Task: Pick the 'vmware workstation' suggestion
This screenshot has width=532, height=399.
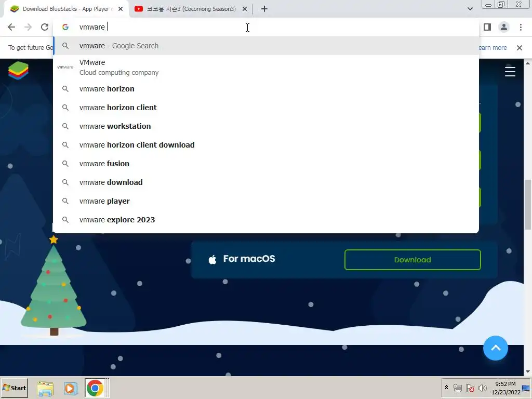Action: pos(266,126)
